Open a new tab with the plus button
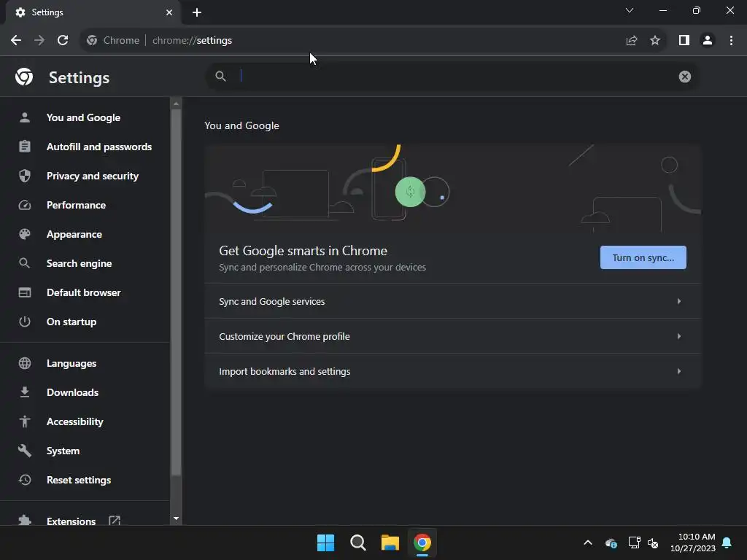The height and width of the screenshot is (560, 747). point(197,12)
